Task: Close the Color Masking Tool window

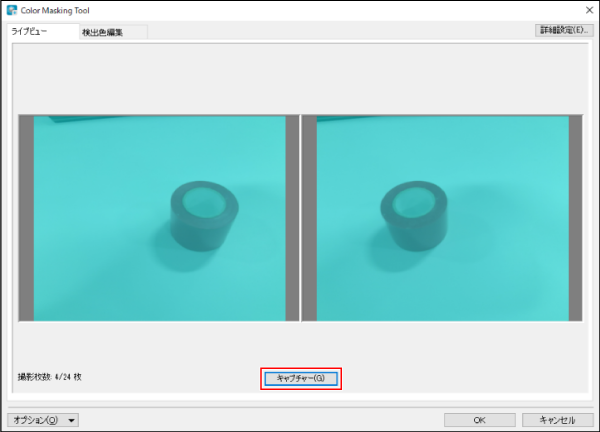Action: click(589, 10)
